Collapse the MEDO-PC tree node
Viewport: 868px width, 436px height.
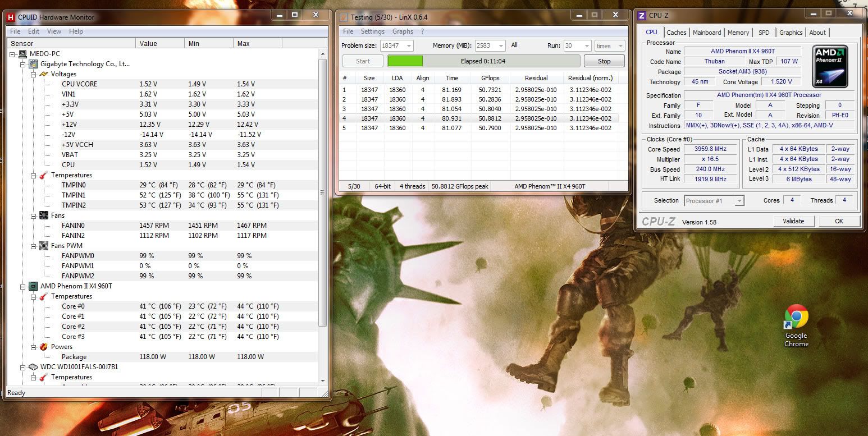[13, 54]
